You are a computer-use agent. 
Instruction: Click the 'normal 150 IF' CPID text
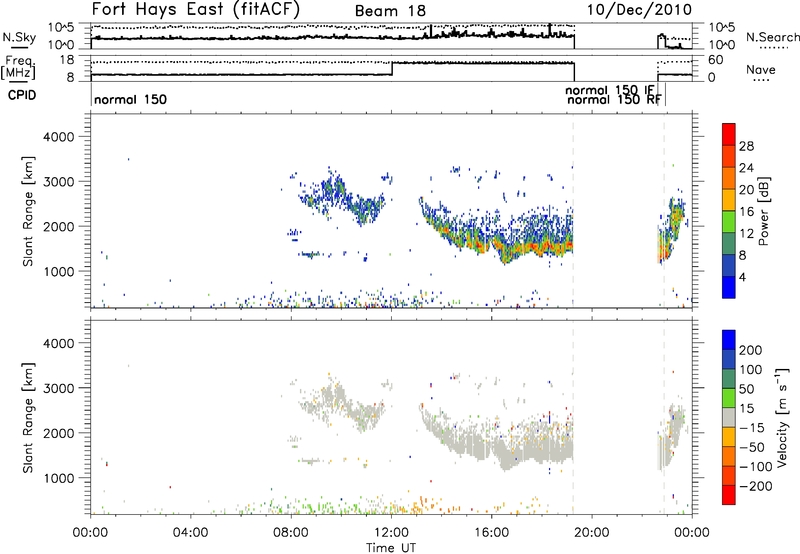610,90
